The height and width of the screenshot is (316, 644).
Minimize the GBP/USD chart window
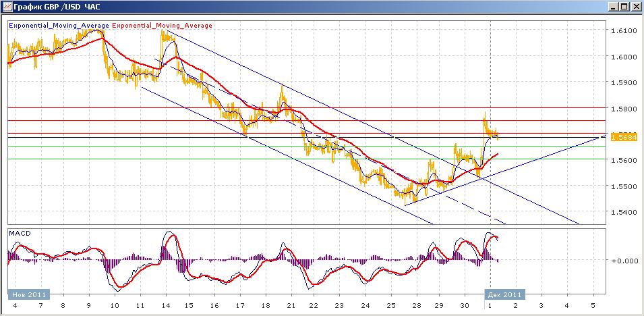click(x=613, y=7)
